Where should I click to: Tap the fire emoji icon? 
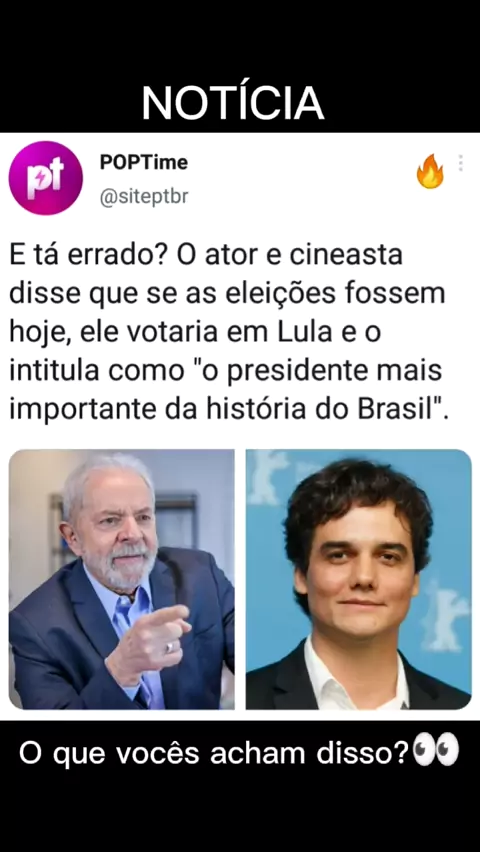(x=430, y=171)
